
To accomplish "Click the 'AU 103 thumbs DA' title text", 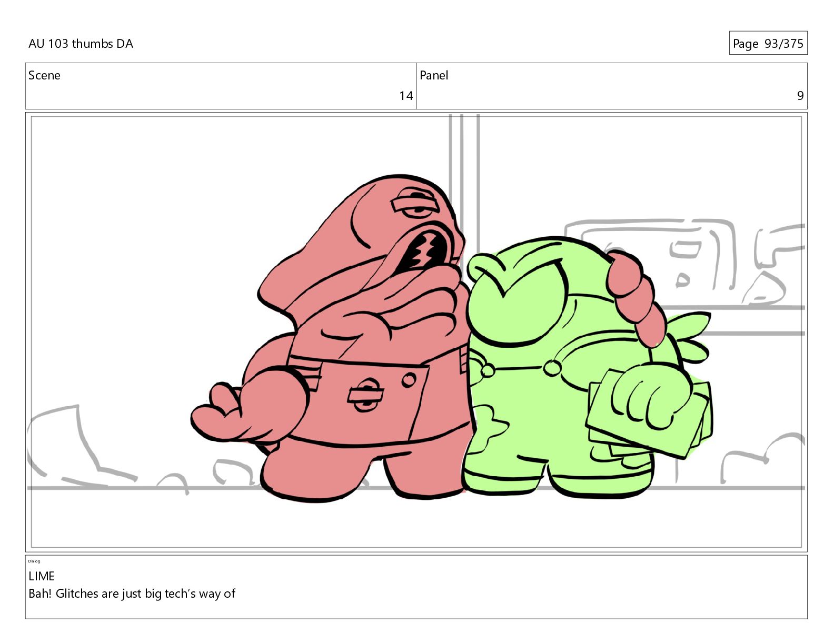I will point(81,44).
